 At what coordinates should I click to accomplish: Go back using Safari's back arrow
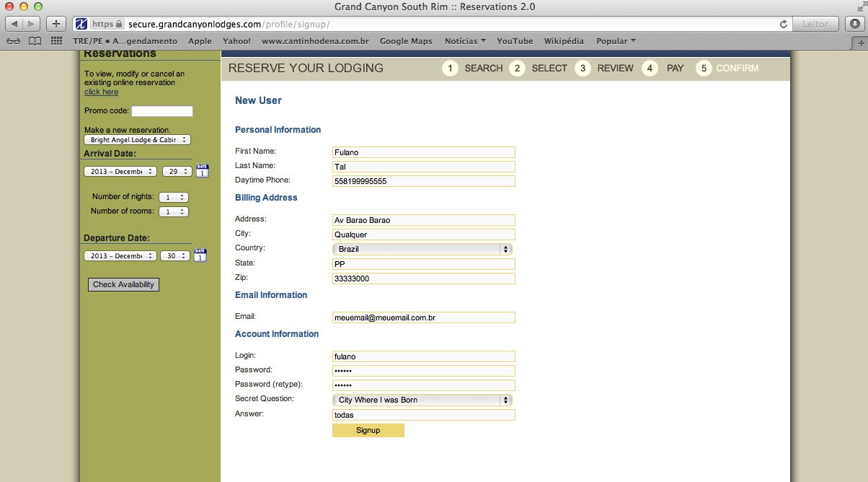click(15, 24)
